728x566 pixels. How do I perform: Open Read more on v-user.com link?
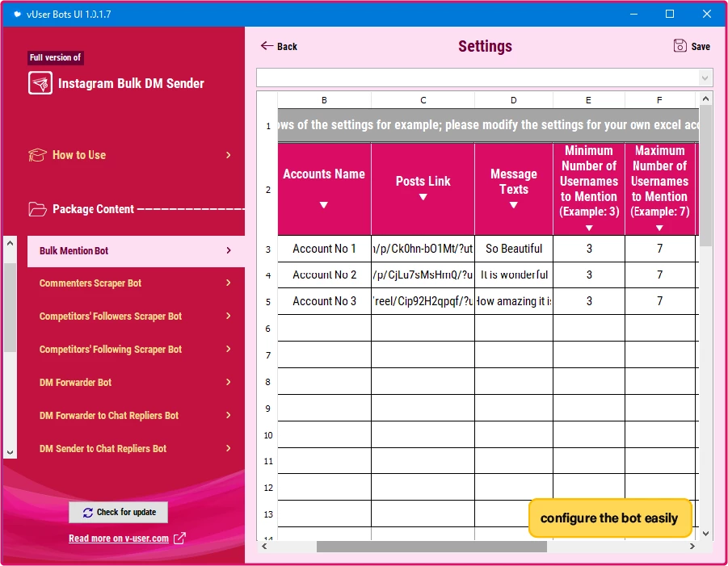point(119,539)
